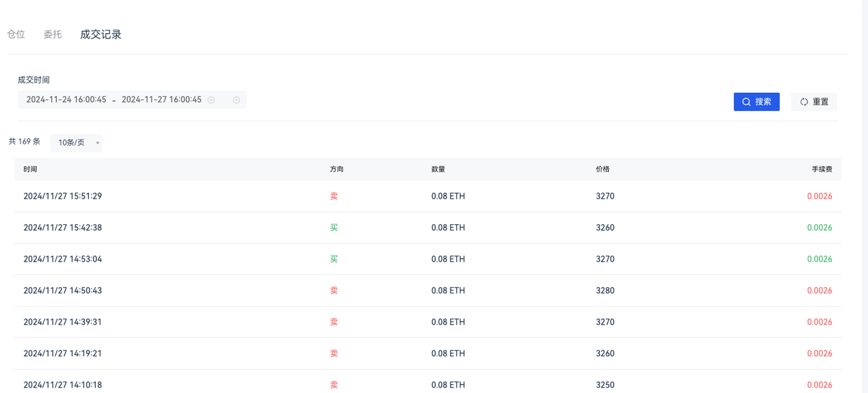Click the 价格 column header

pos(603,169)
